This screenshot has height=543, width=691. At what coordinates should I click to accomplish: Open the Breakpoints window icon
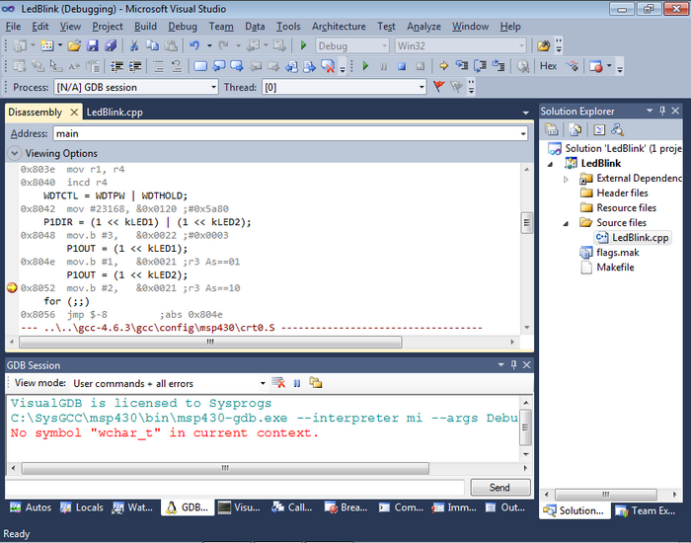(x=596, y=66)
